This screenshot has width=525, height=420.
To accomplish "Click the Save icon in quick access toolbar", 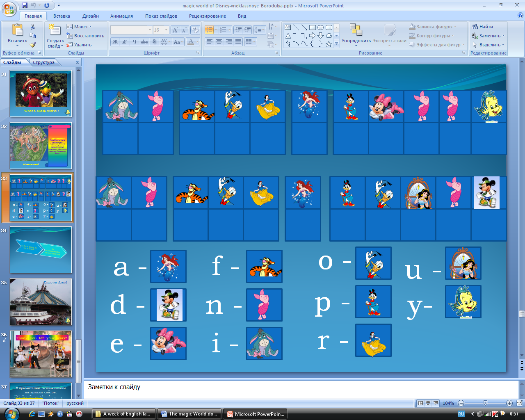I will pyautogui.click(x=25, y=5).
